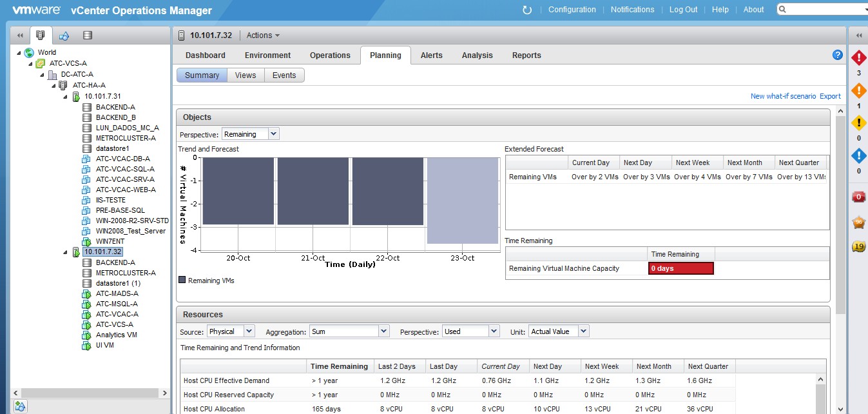Open the Aggregation Sum dropdown
This screenshot has width=868, height=414.
point(383,331)
